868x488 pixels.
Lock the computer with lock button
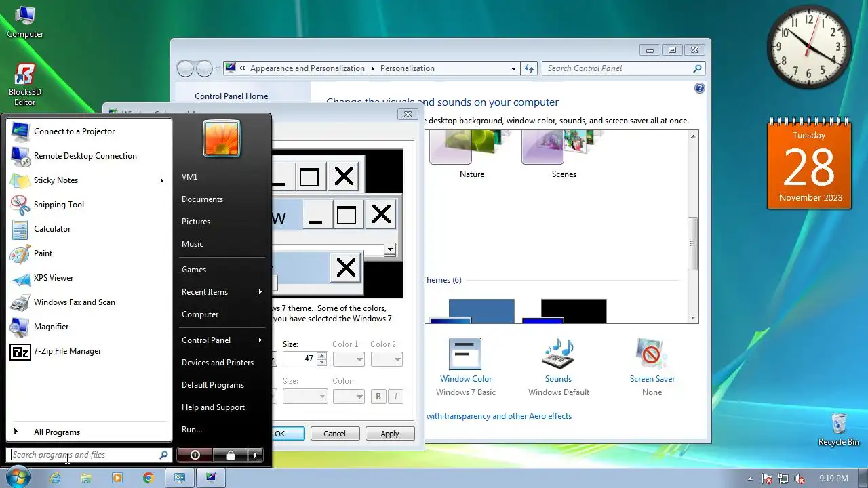231,455
